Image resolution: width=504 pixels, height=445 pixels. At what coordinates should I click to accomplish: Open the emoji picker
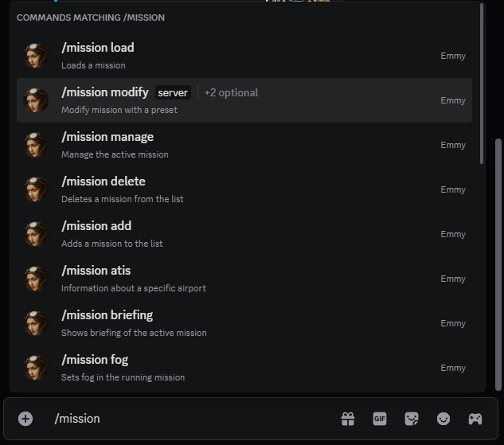coord(443,419)
